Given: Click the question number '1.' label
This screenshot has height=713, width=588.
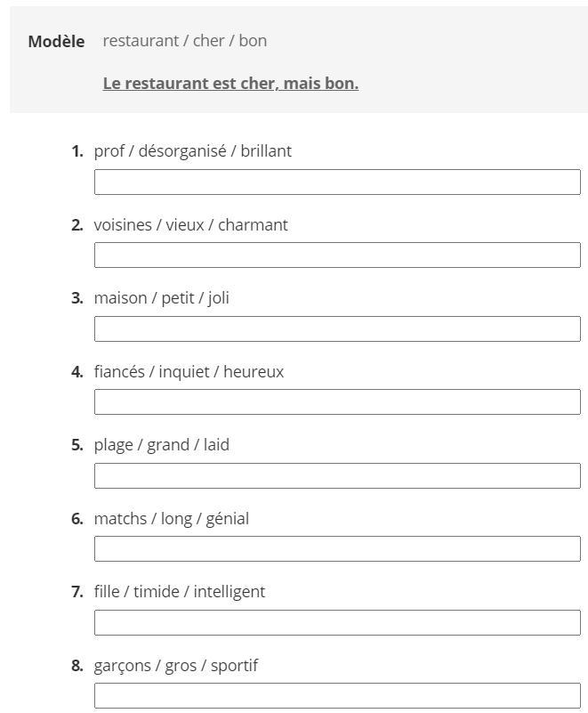Looking at the screenshot, I should click(77, 151).
